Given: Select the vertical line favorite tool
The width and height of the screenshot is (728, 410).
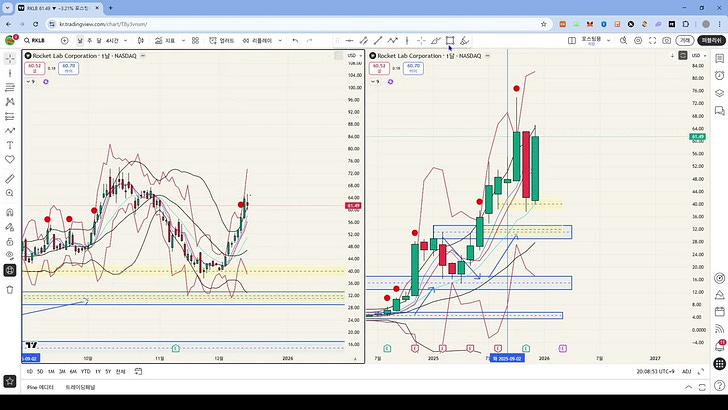Looking at the screenshot, I should [x=407, y=41].
